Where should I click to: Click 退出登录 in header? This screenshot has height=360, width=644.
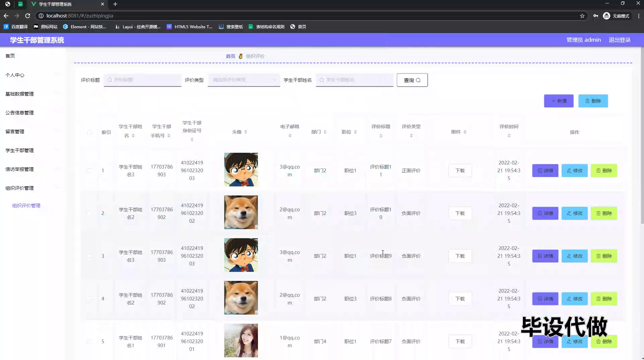(620, 40)
